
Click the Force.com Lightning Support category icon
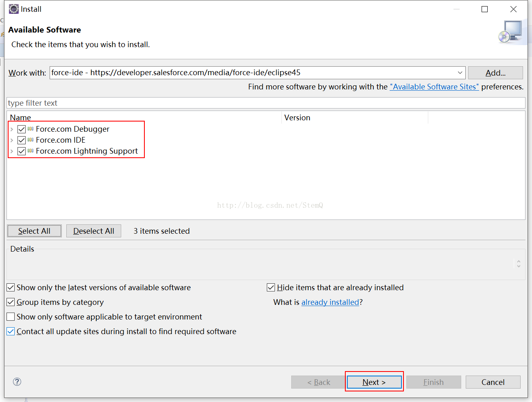point(31,151)
